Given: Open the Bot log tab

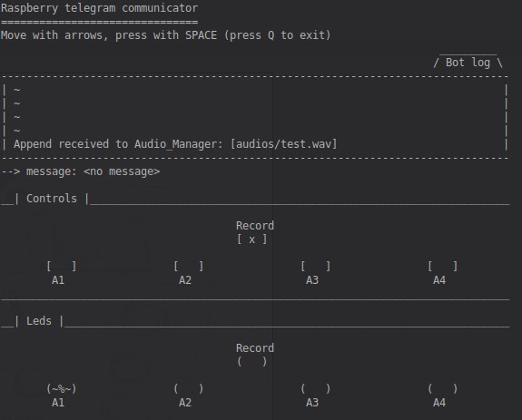Looking at the screenshot, I should (468, 63).
